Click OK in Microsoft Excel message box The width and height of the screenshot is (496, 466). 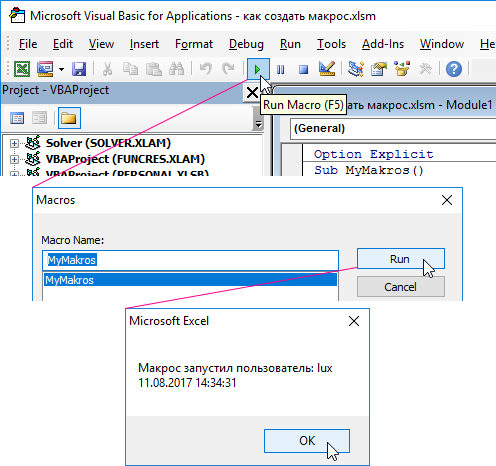coord(307,441)
